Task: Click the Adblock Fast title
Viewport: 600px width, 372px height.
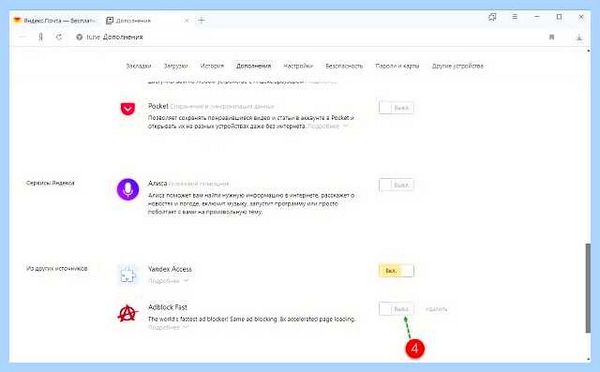Action: pyautogui.click(x=168, y=307)
